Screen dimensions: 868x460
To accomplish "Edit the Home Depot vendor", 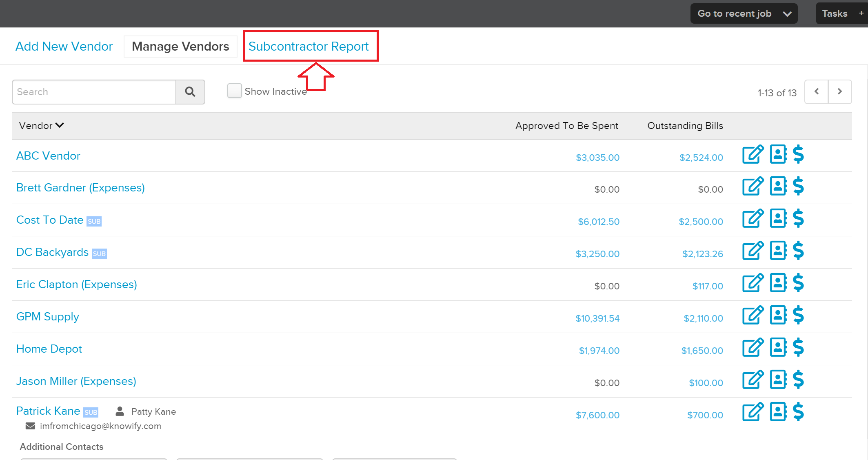I will (x=753, y=348).
